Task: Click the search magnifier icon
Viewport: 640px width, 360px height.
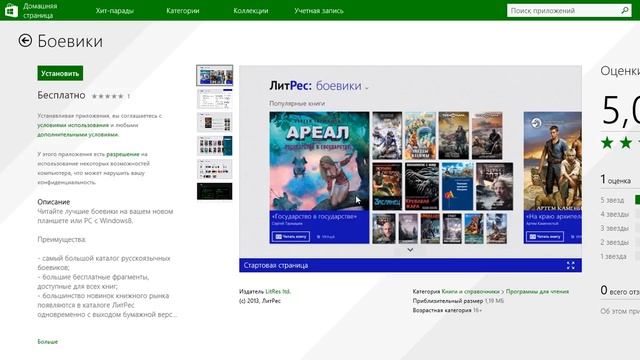Action: 624,11
